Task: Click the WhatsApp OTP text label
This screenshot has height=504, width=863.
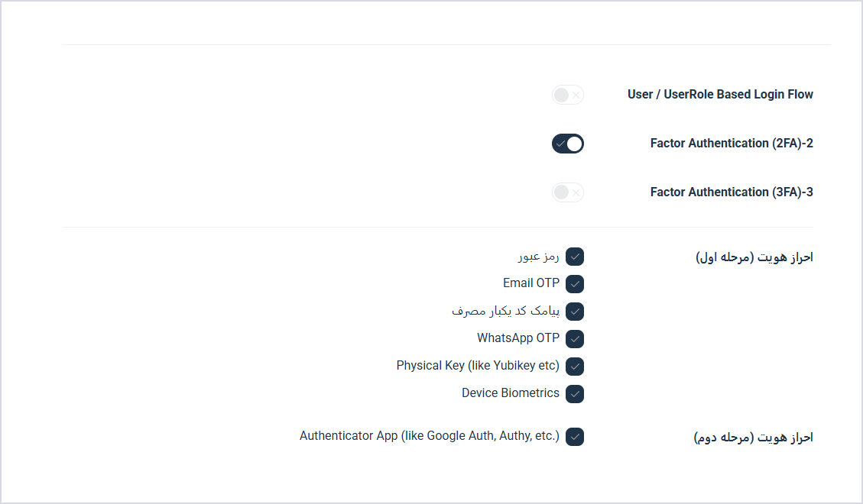Action: [x=518, y=338]
